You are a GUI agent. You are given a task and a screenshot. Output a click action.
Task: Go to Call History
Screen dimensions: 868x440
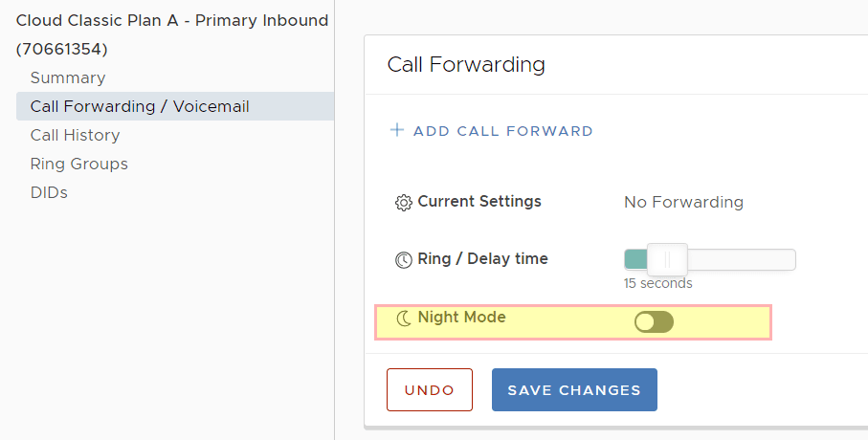pos(75,135)
